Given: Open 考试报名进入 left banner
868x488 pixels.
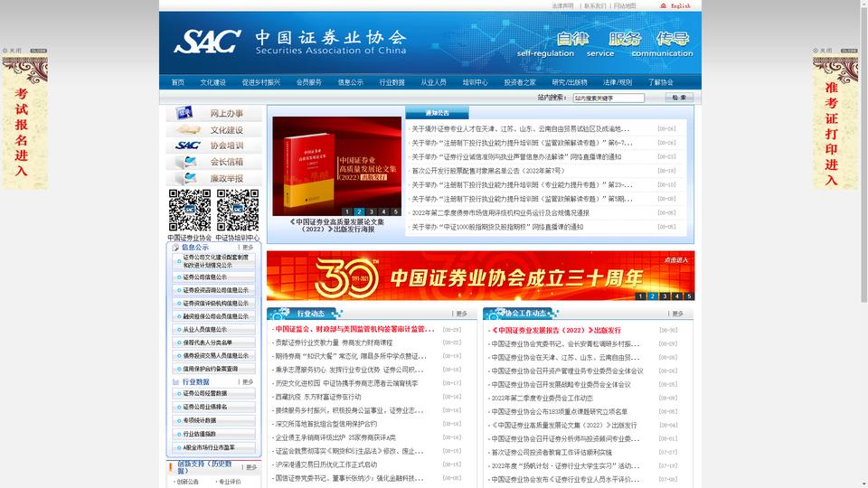Looking at the screenshot, I should point(24,122).
